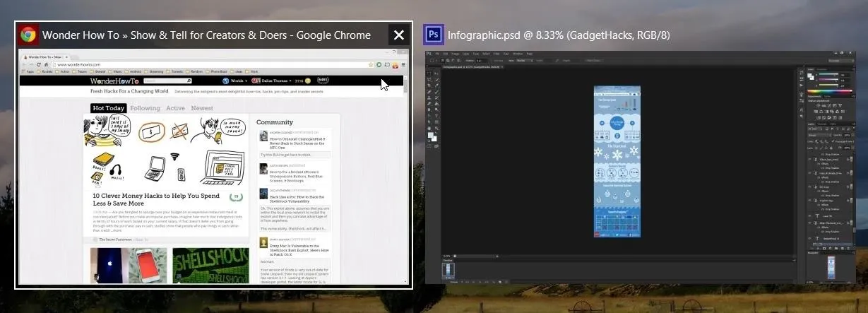Open the 10 Clever Money Hacks article headline
This screenshot has width=868, height=313.
(157, 199)
